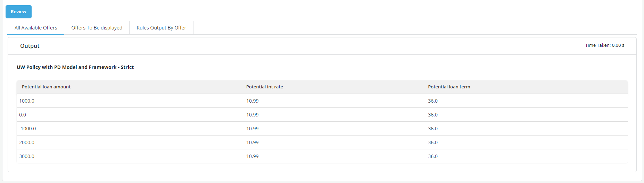644x183 pixels.
Task: Click the blue Review button
Action: 18,12
